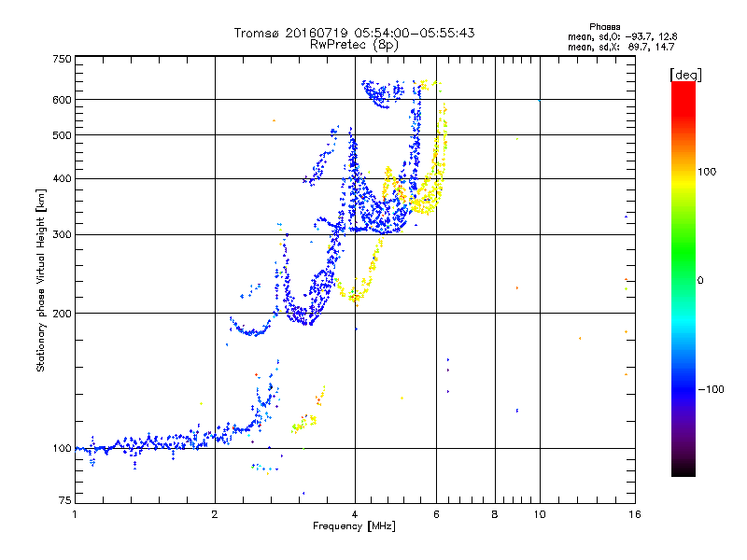Screen dimensions: 747x560
Task: Click the 'Phases' header text
Action: click(x=604, y=27)
